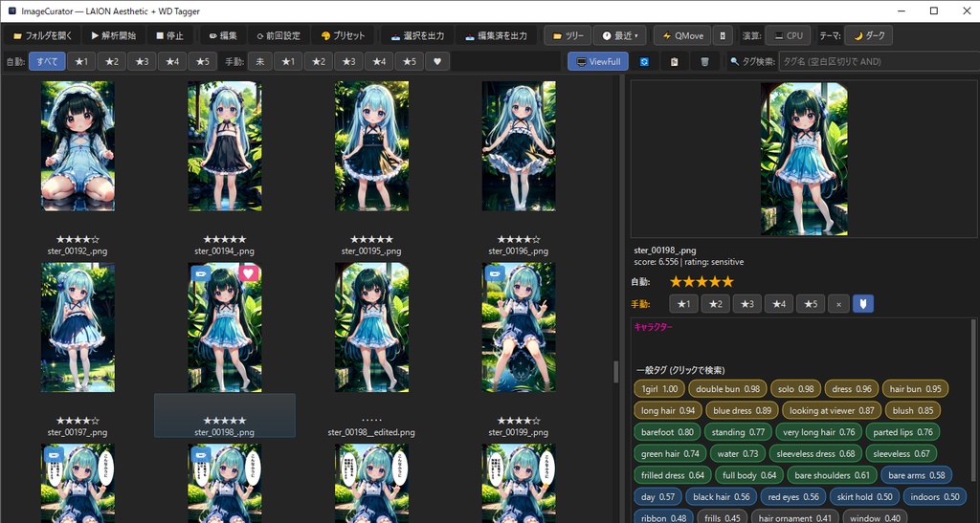This screenshot has height=523, width=980.
Task: Search by tag 'bare arms 0.58'
Action: (x=916, y=475)
